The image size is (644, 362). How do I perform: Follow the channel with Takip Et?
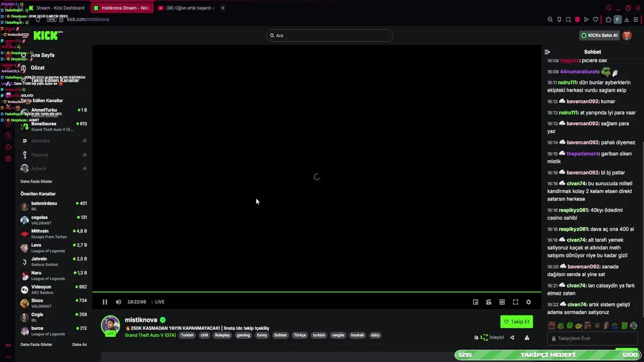(517, 322)
